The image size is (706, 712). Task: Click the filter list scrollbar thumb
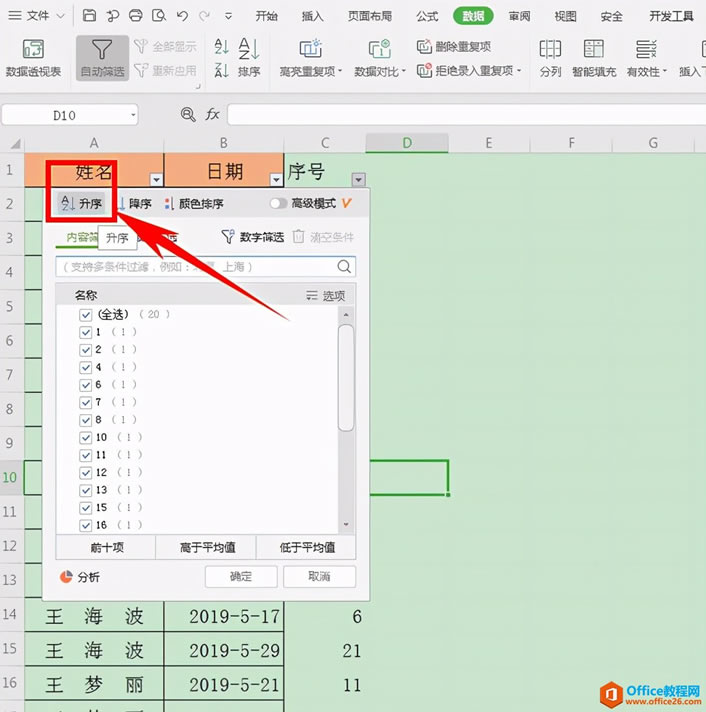tap(346, 377)
